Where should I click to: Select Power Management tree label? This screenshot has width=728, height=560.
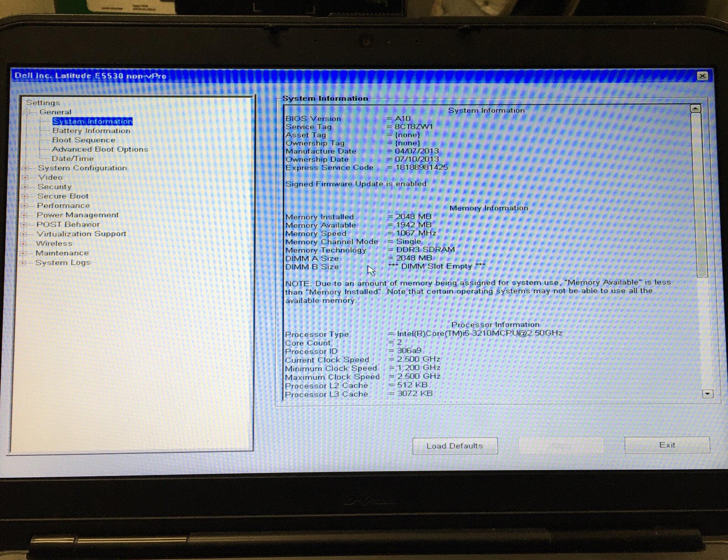78,215
